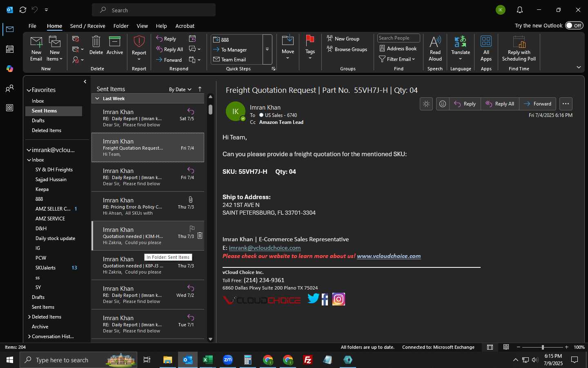Open the SKUalerts folder
Image resolution: width=588 pixels, height=368 pixels.
[45, 268]
